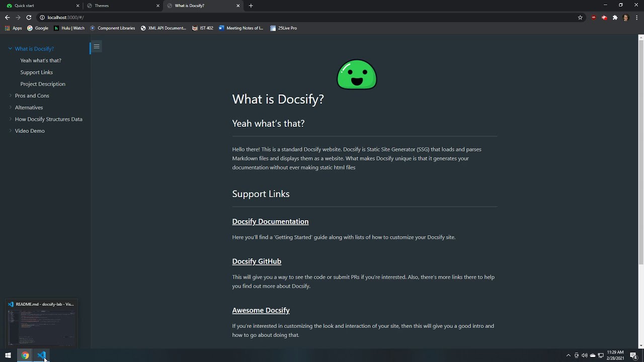Show hidden system tray icons
The image size is (644, 362).
click(569, 355)
